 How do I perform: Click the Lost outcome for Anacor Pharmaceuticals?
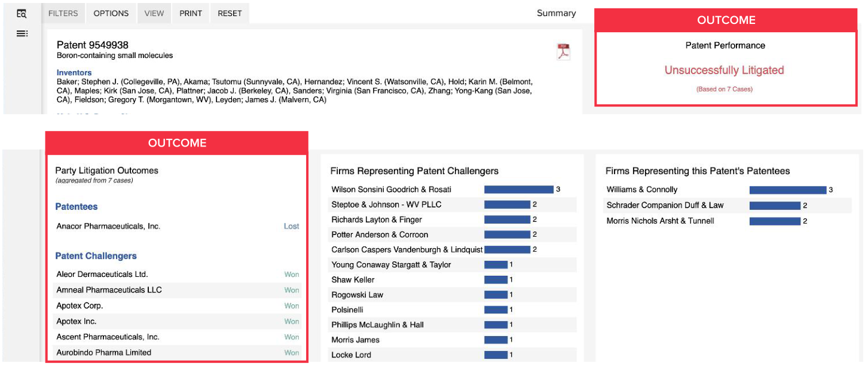tap(292, 226)
